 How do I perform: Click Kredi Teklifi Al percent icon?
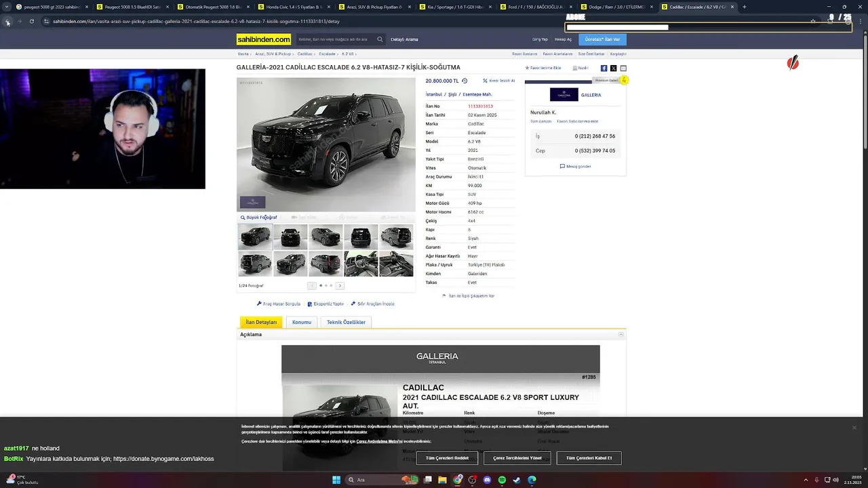(485, 81)
